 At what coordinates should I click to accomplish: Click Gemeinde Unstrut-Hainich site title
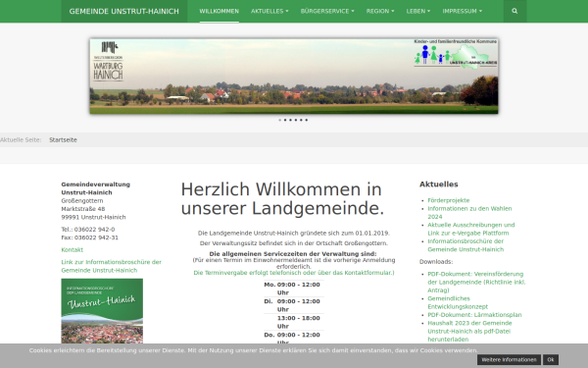[124, 11]
